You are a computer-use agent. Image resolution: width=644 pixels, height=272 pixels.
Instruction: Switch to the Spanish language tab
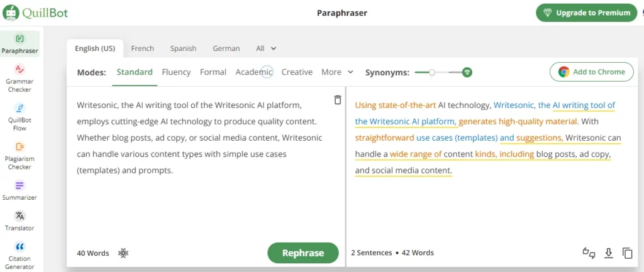click(183, 48)
